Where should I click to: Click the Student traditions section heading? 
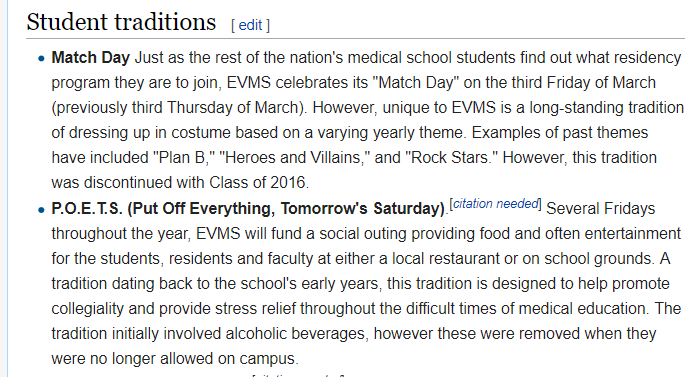(x=121, y=22)
